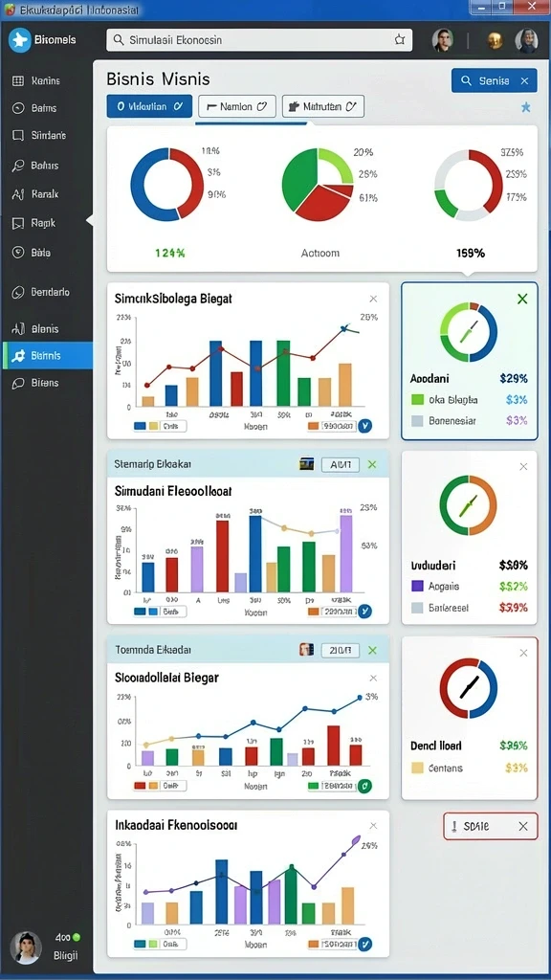Switch to the Mutrutan tab
The image size is (551, 980).
[323, 106]
